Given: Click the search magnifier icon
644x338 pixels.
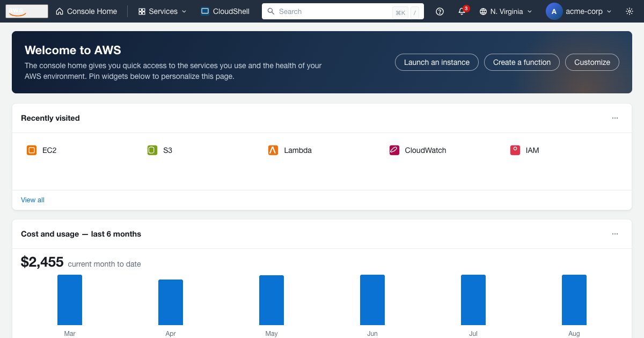Looking at the screenshot, I should [271, 11].
